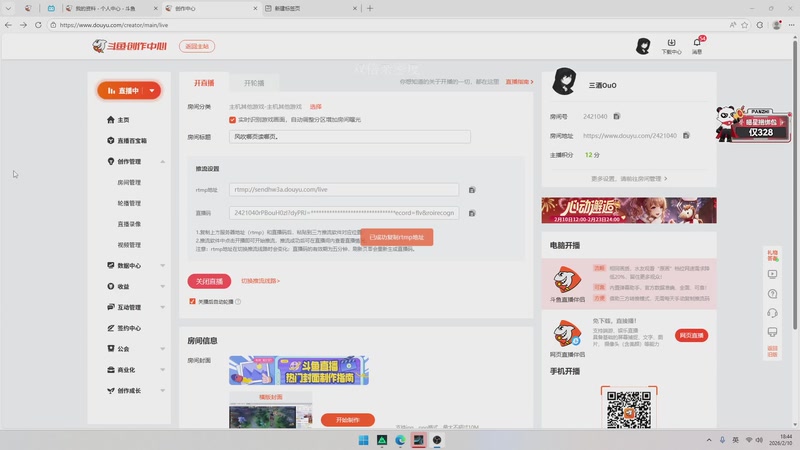Click the floating video player icon
This screenshot has width=800, height=450.
point(772,274)
